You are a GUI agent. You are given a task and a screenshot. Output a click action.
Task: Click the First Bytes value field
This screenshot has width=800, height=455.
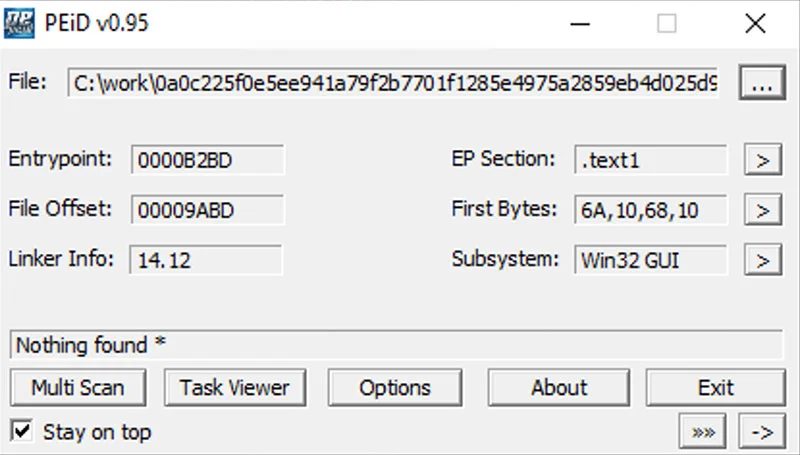tap(651, 210)
